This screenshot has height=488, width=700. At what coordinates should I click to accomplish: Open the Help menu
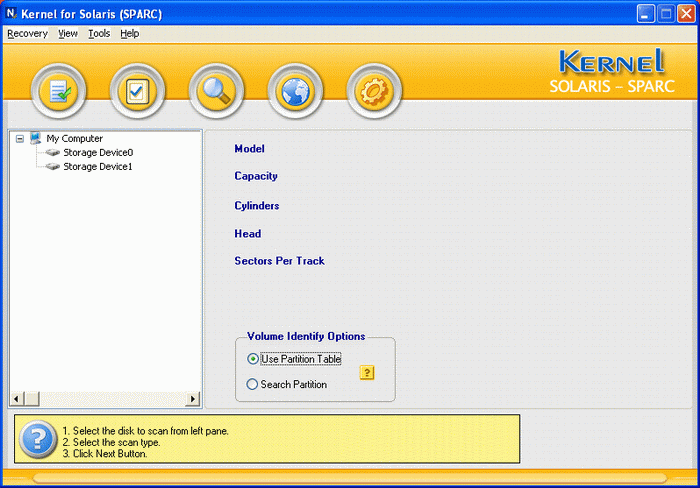pos(130,33)
